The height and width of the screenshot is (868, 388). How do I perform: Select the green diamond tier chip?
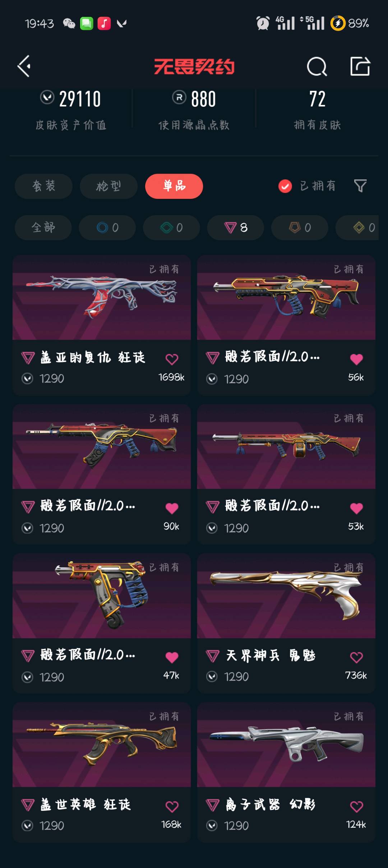pos(171,228)
